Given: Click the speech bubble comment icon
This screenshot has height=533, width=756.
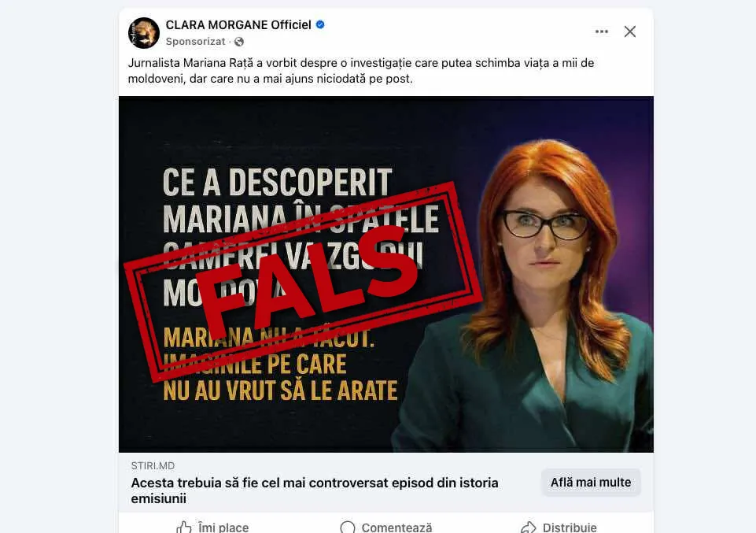Looking at the screenshot, I should click(x=347, y=527).
